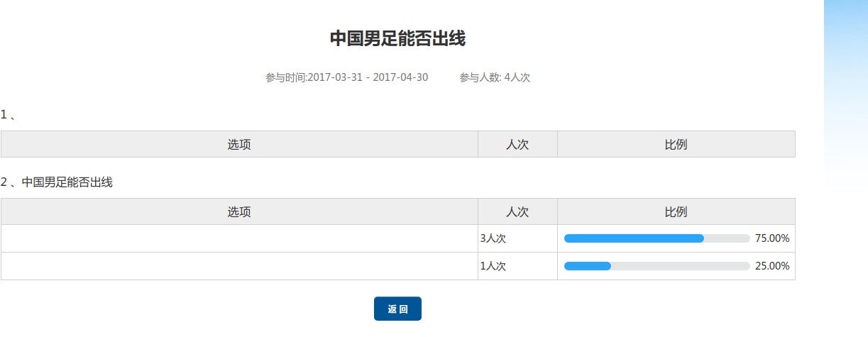Click the question 1 number label
This screenshot has height=337, width=868.
click(8, 114)
